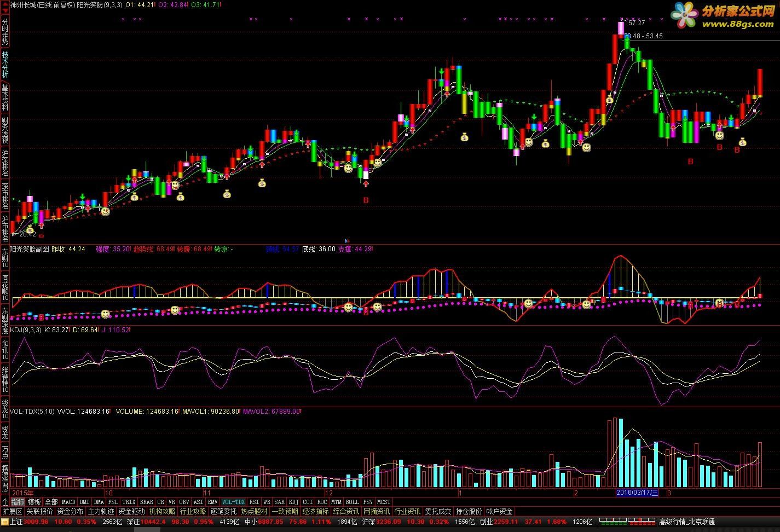The width and height of the screenshot is (780, 532).
Task: Select the 指标 indicator tab
Action: tap(18, 502)
